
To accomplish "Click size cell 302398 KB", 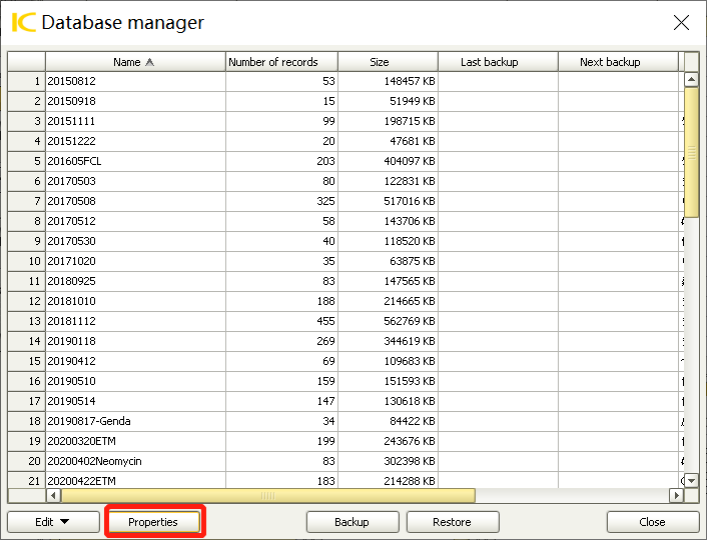I will [388, 461].
